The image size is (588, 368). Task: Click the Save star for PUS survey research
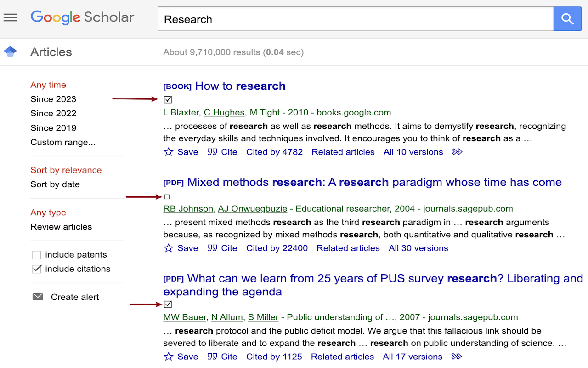(169, 356)
